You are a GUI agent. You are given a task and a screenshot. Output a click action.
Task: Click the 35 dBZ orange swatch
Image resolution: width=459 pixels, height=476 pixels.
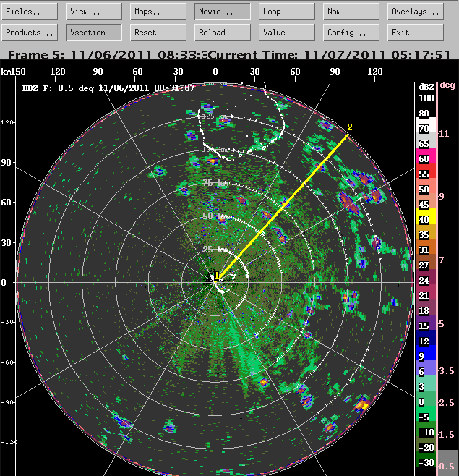(x=426, y=231)
